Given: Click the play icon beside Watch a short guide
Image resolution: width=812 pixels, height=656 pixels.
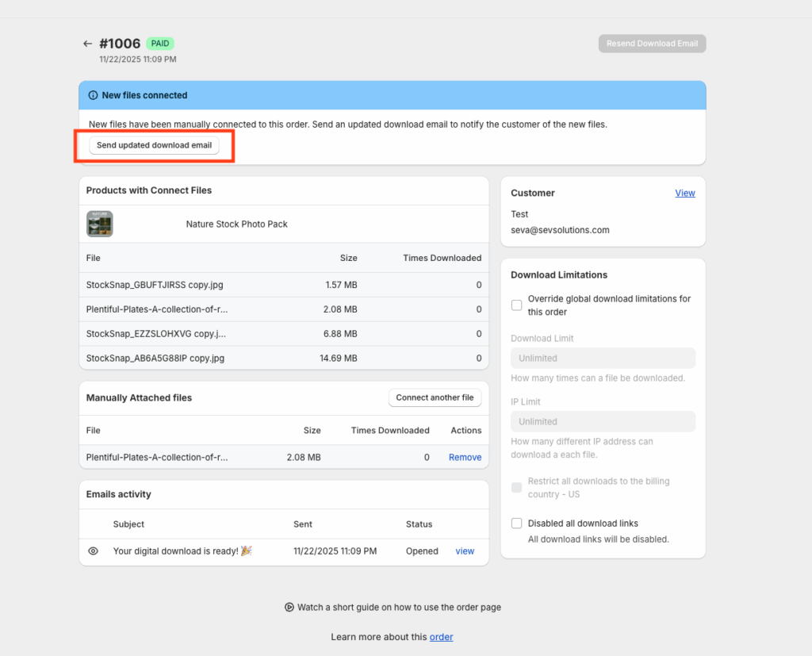Looking at the screenshot, I should point(289,608).
